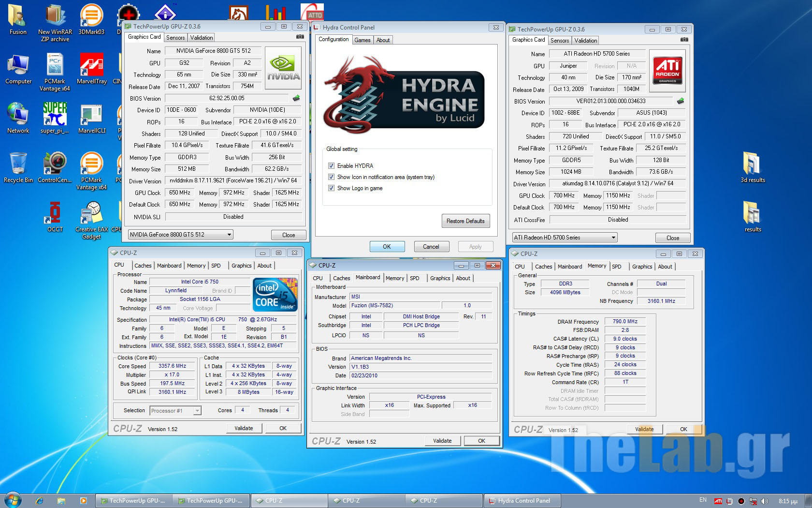Viewport: 812px width, 508px height.
Task: Click EN language indicator in tray
Action: (x=703, y=500)
